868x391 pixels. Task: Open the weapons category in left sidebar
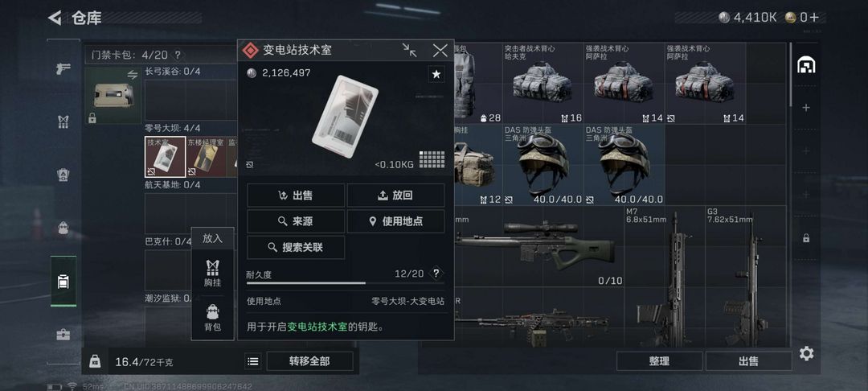point(63,69)
